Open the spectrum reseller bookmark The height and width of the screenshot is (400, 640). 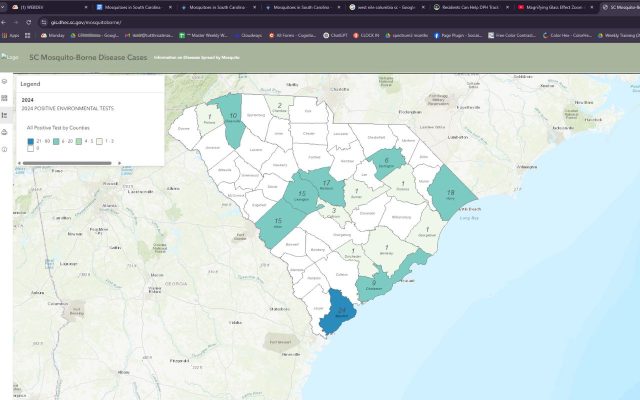pos(406,36)
